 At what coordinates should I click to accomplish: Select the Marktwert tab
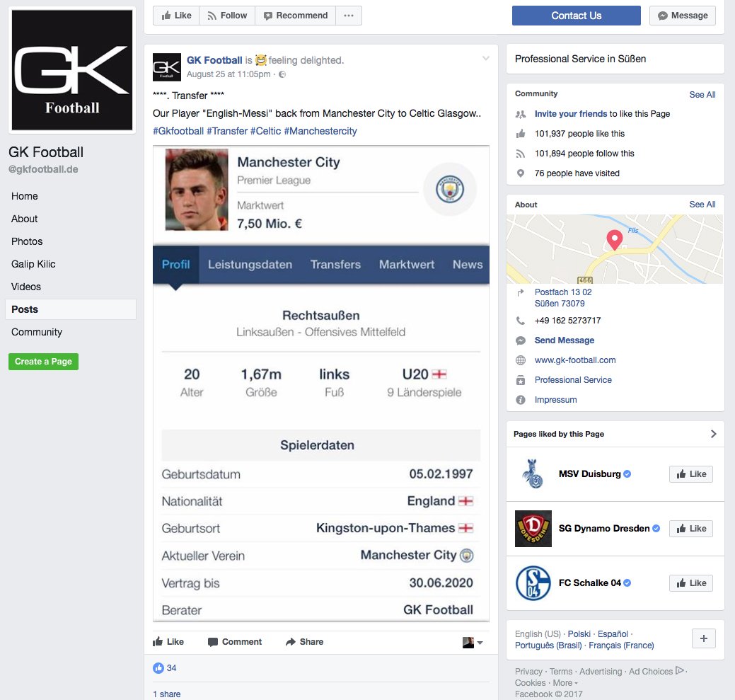point(406,265)
